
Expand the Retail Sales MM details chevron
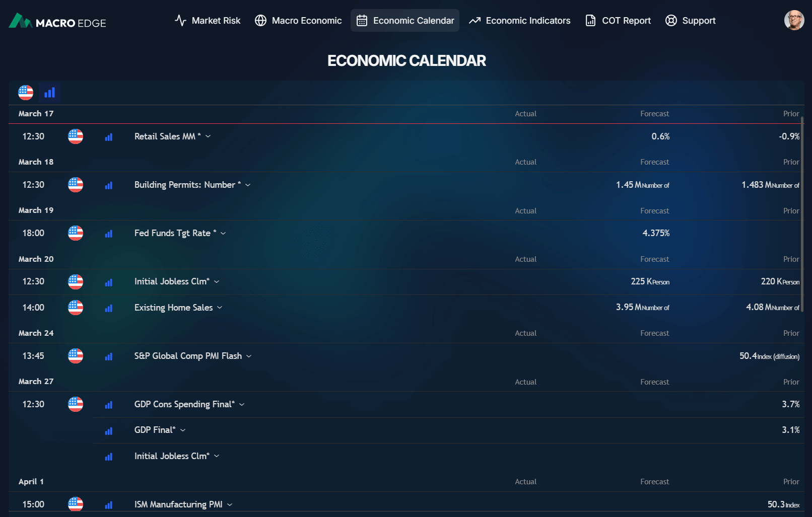coord(208,136)
